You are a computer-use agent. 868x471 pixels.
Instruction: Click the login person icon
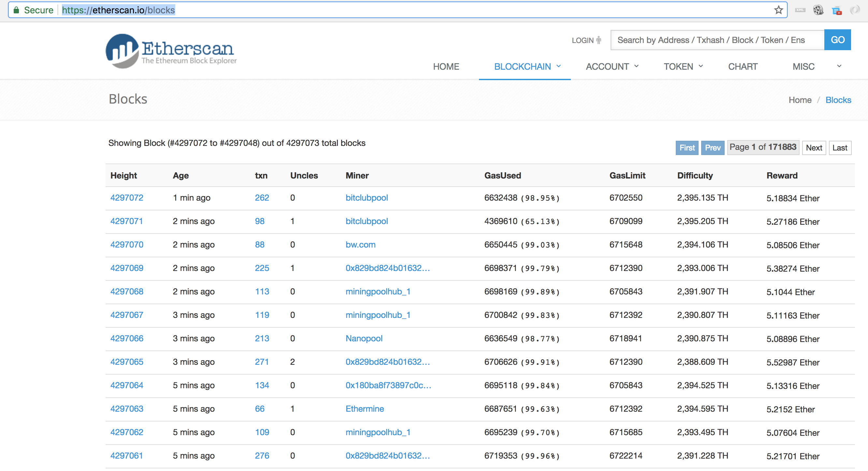599,40
